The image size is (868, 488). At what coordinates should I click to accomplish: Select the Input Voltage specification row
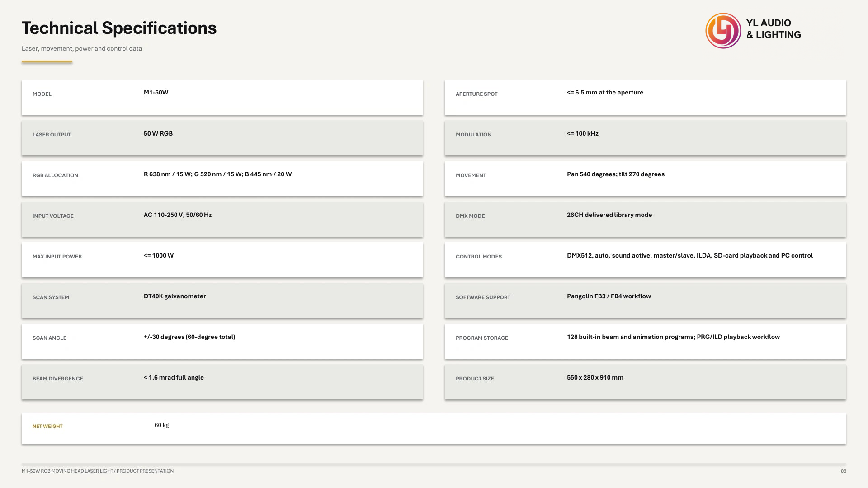222,219
